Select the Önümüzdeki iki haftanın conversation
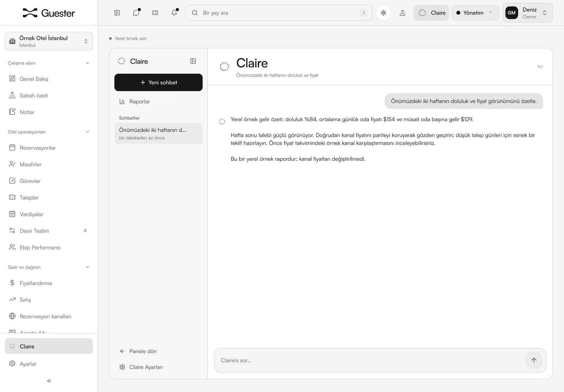The height and width of the screenshot is (392, 564). 158,133
